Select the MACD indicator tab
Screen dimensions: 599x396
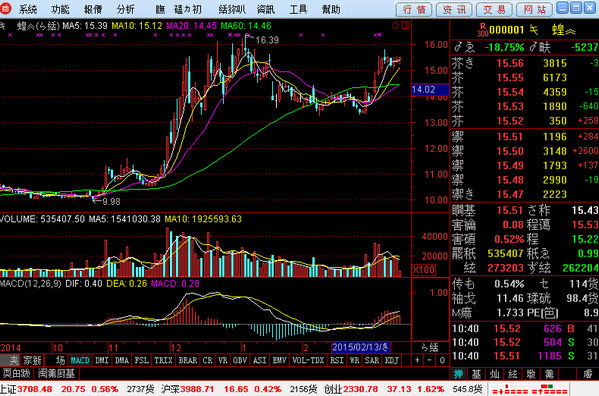pos(80,360)
